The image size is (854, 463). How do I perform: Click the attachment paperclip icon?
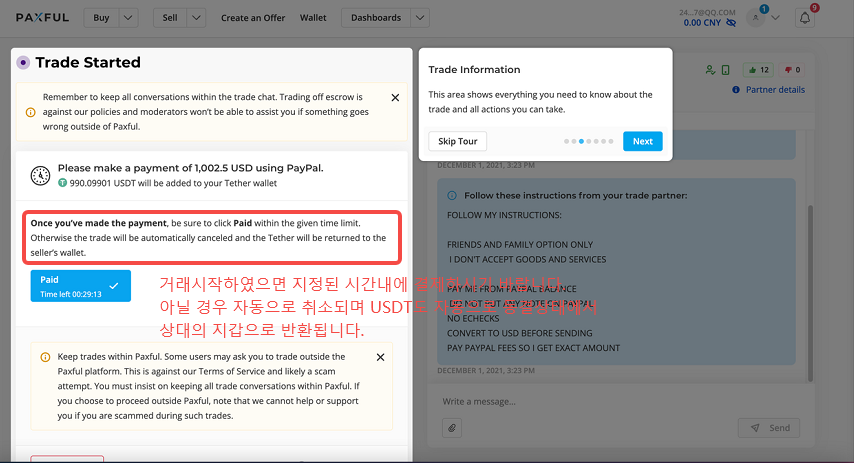point(452,428)
